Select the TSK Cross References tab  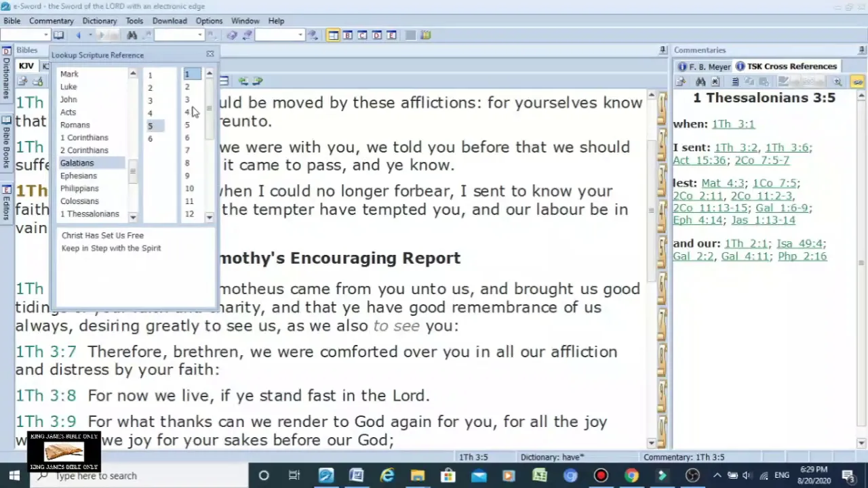click(785, 66)
